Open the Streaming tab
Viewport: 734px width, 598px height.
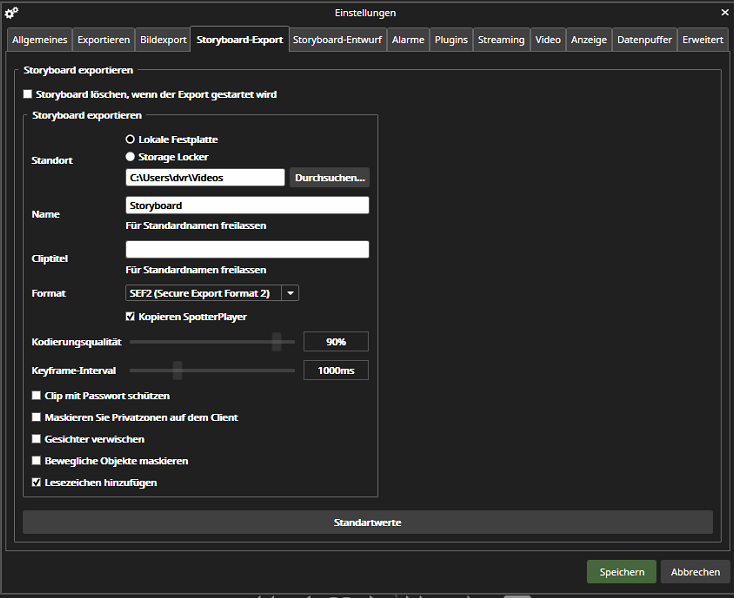(501, 40)
